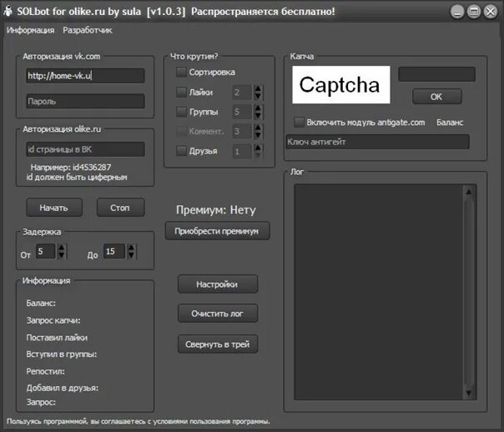
Task: Open the Информация menu
Action: click(31, 30)
